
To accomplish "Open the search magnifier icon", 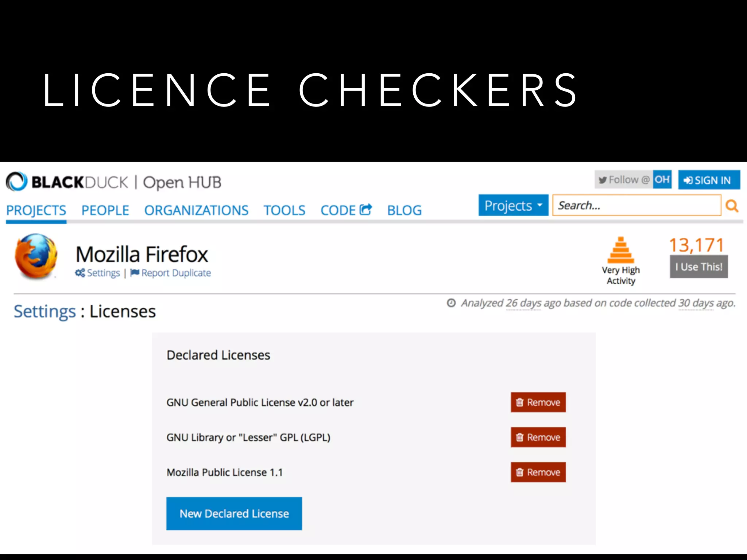I will pyautogui.click(x=732, y=206).
